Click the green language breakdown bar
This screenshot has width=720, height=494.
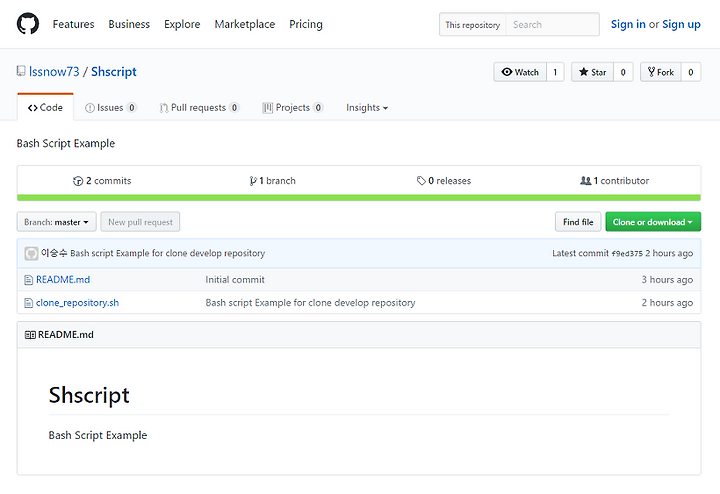[359, 198]
